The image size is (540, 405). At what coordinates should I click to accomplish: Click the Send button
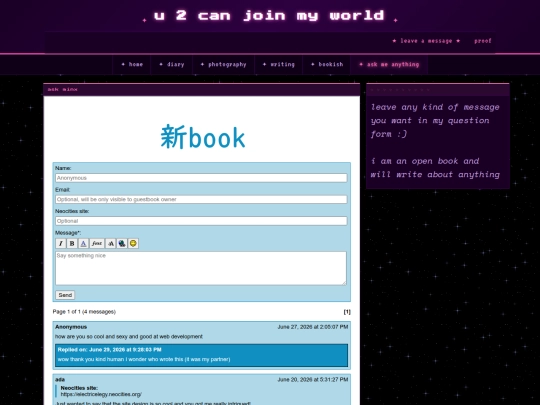point(65,295)
